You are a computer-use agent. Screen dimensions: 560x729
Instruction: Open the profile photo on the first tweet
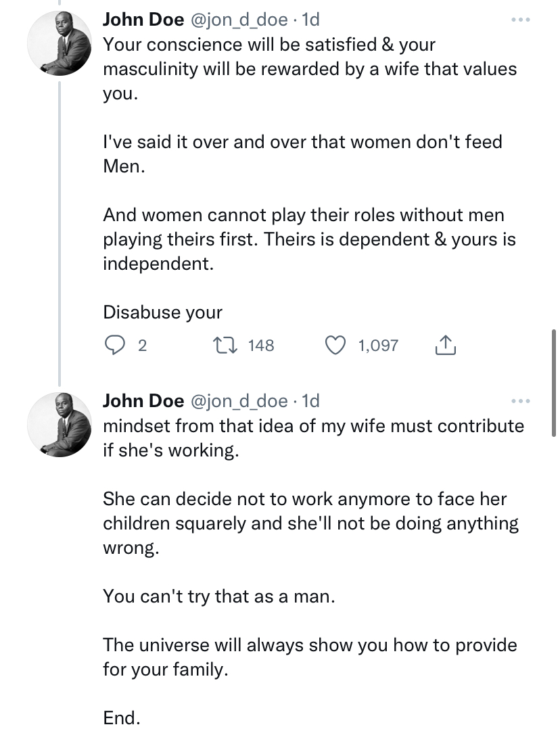[60, 43]
